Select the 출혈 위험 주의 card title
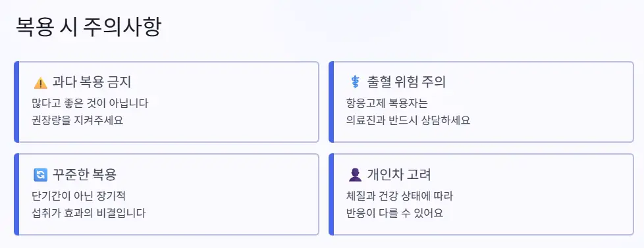 (406, 82)
